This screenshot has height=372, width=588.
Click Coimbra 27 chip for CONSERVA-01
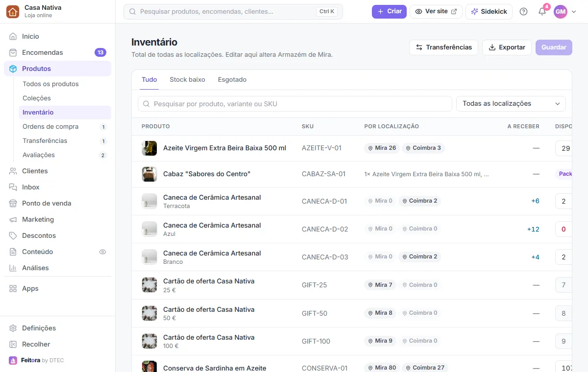[x=425, y=368]
